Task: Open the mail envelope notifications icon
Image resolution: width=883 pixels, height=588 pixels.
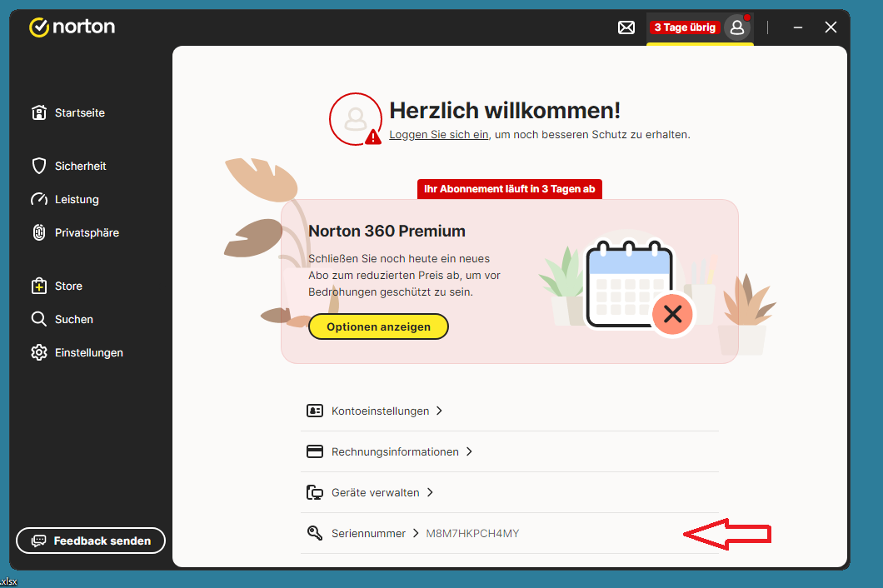Action: click(x=626, y=27)
